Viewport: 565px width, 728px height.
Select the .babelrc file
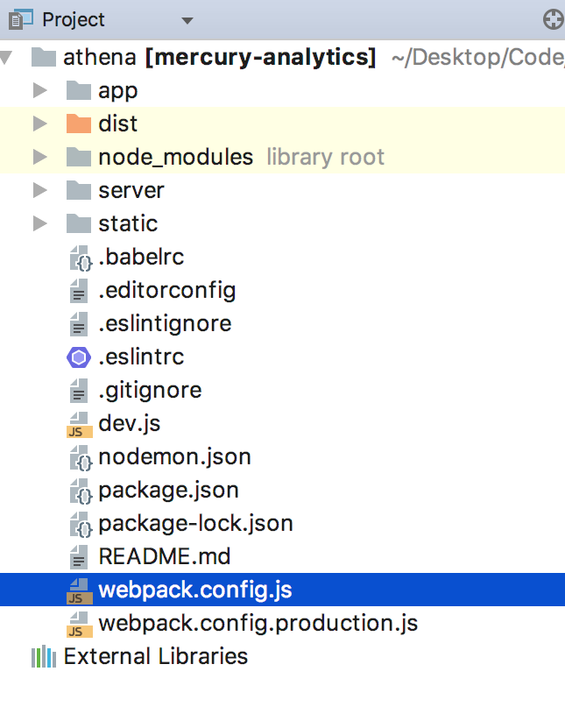pos(141,257)
